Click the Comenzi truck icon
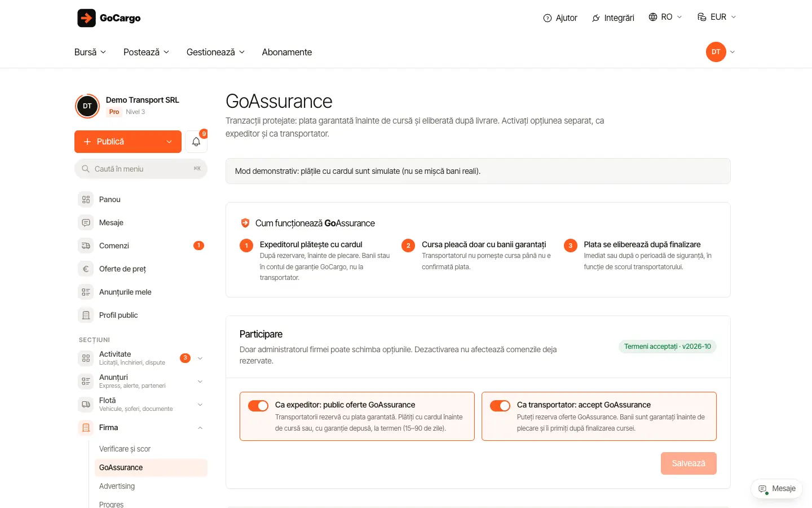Viewport: 812px width, 508px height. [x=86, y=246]
